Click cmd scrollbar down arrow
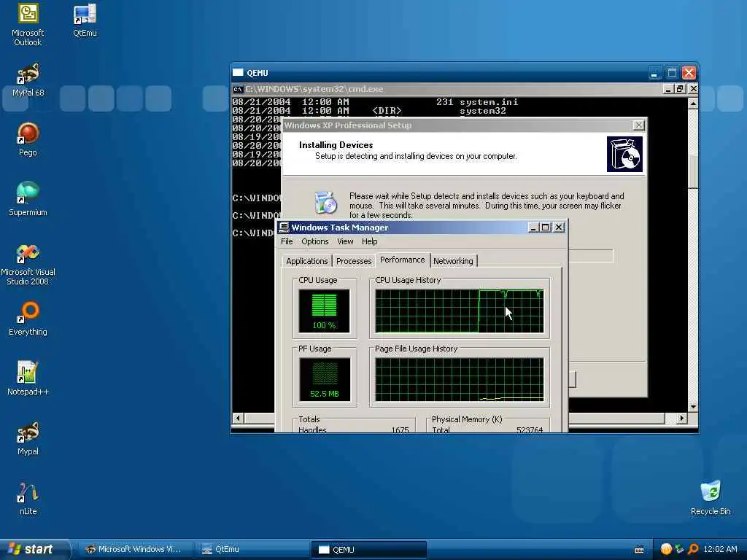The height and width of the screenshot is (560, 747). coord(693,407)
